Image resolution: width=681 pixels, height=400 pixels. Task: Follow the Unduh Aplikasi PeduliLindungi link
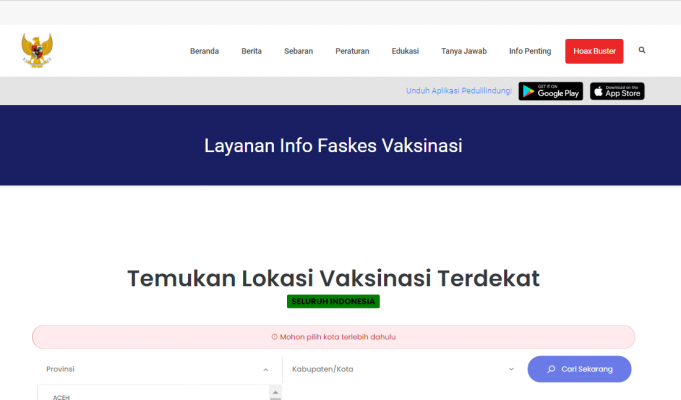pos(458,92)
